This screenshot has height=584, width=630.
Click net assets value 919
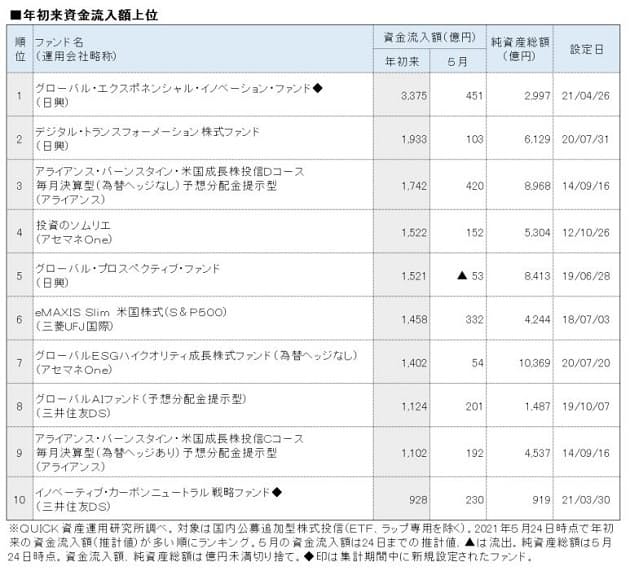[541, 500]
